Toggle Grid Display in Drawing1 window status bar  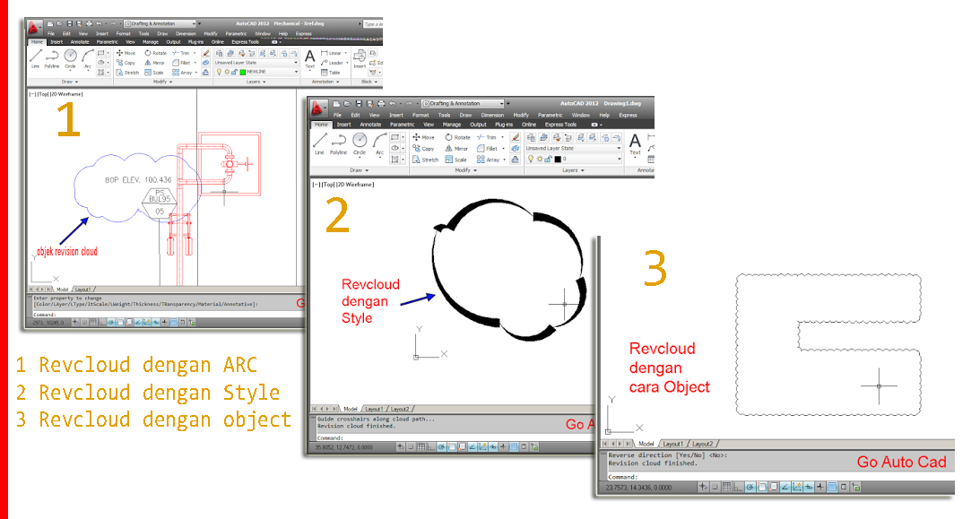pos(421,447)
